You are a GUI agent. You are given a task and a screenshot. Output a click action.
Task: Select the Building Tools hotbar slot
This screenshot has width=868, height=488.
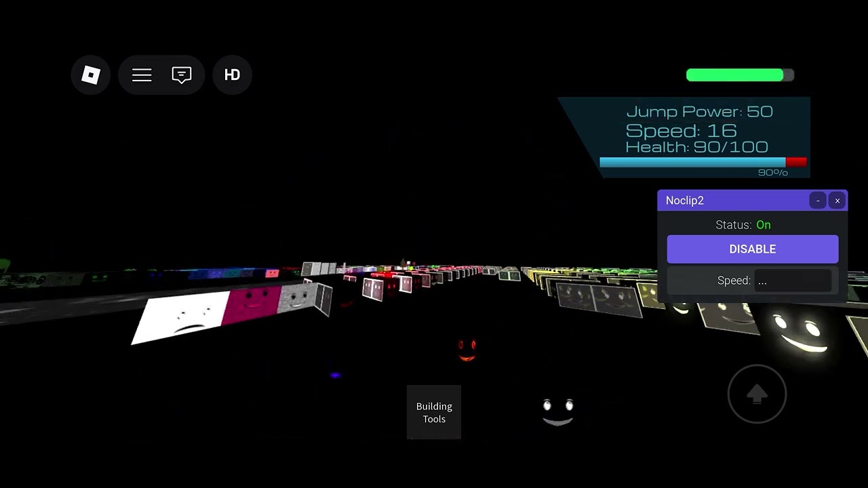434,412
